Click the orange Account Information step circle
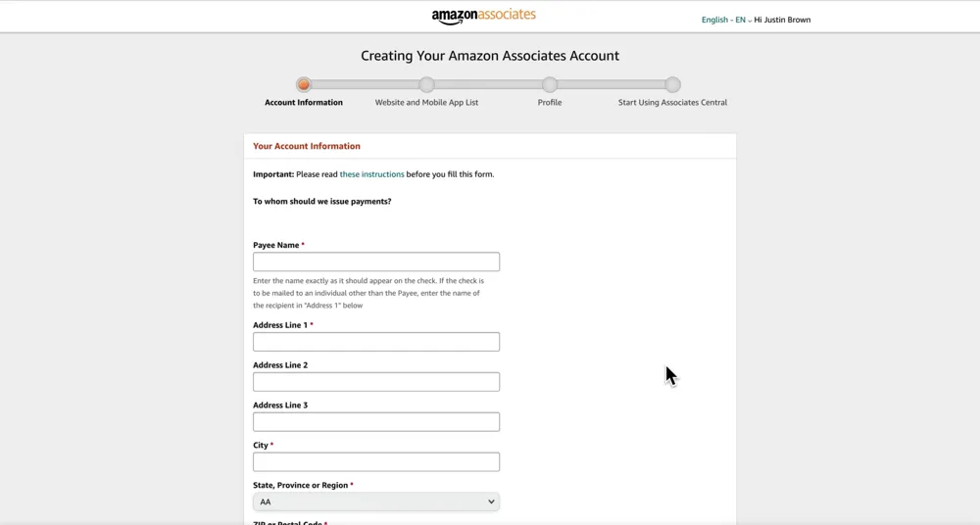980x525 pixels. point(304,85)
